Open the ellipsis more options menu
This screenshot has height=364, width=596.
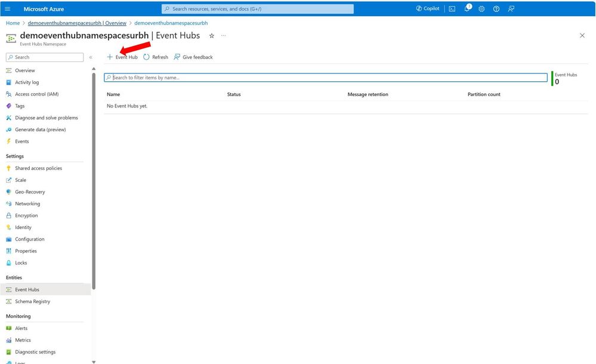[x=224, y=35]
